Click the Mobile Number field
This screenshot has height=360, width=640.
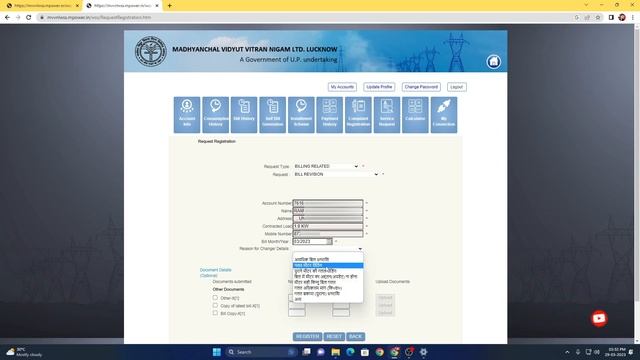[x=328, y=234]
